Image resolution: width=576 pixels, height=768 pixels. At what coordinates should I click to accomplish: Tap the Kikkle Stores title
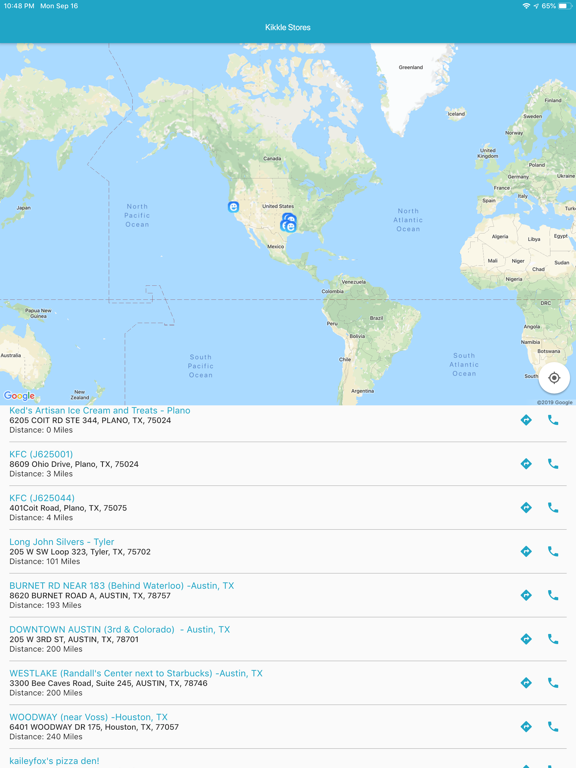pyautogui.click(x=288, y=27)
